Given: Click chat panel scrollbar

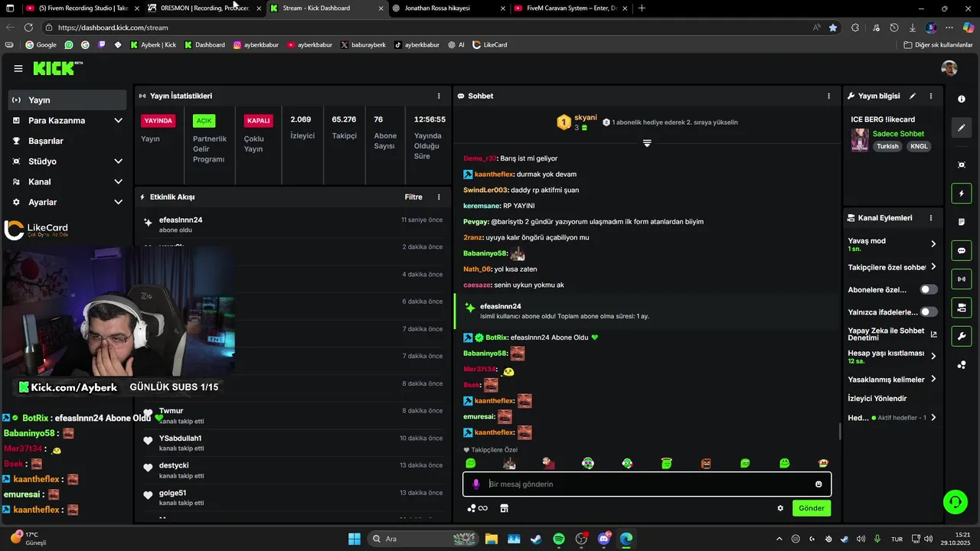Looking at the screenshot, I should click(840, 432).
